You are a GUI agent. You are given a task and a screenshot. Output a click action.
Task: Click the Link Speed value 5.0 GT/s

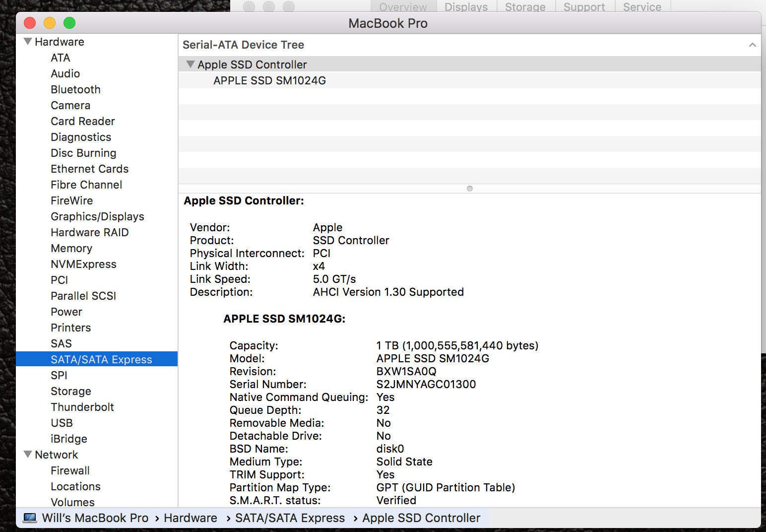tap(334, 279)
